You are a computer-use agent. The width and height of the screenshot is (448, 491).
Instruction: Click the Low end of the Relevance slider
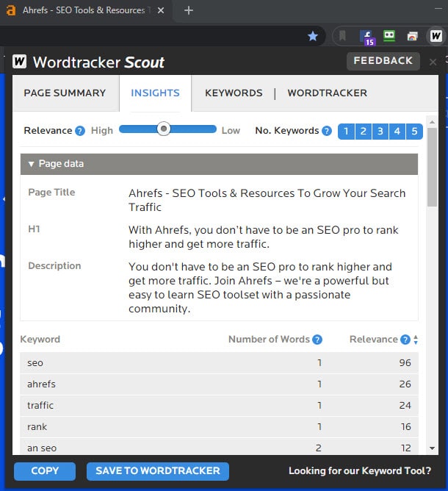click(x=231, y=131)
